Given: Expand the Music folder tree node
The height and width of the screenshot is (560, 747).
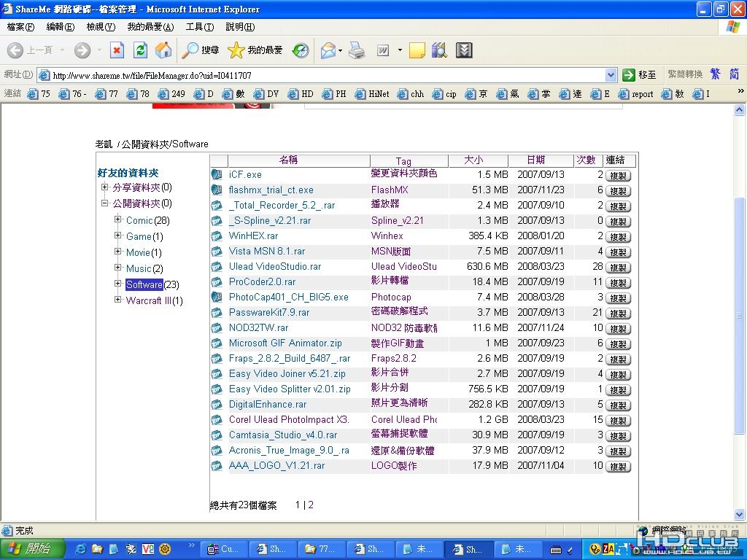Looking at the screenshot, I should pyautogui.click(x=117, y=268).
